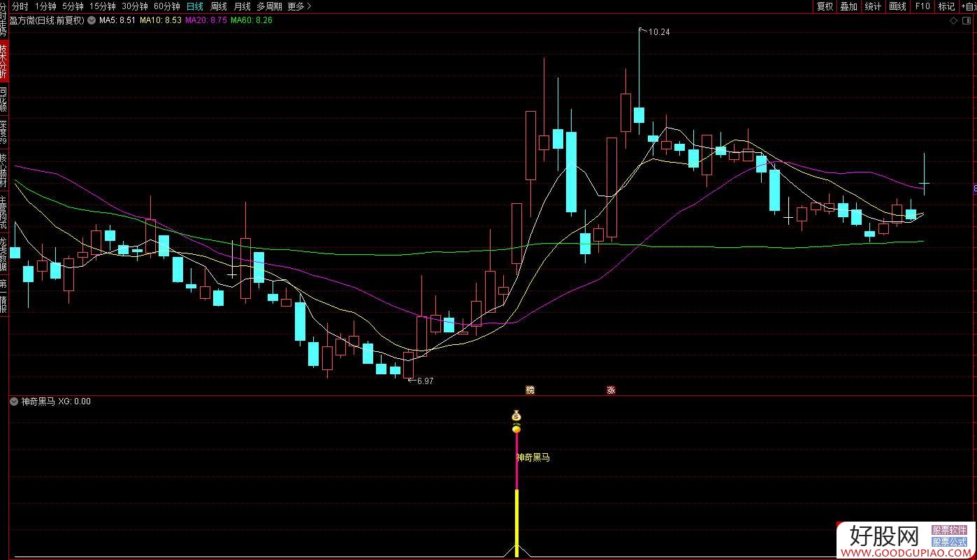Image resolution: width=977 pixels, height=560 pixels.
Task: Switch to the 5分钟 period tab
Action: coord(73,6)
